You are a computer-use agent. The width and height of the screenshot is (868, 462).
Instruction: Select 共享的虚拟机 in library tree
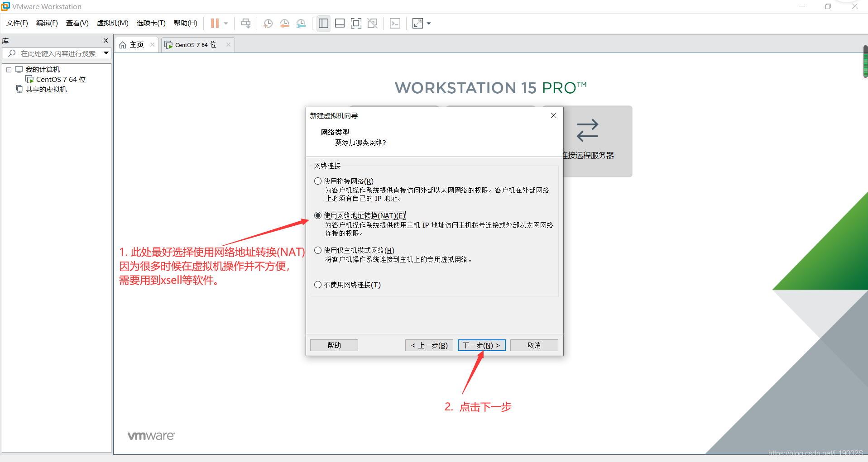point(46,90)
